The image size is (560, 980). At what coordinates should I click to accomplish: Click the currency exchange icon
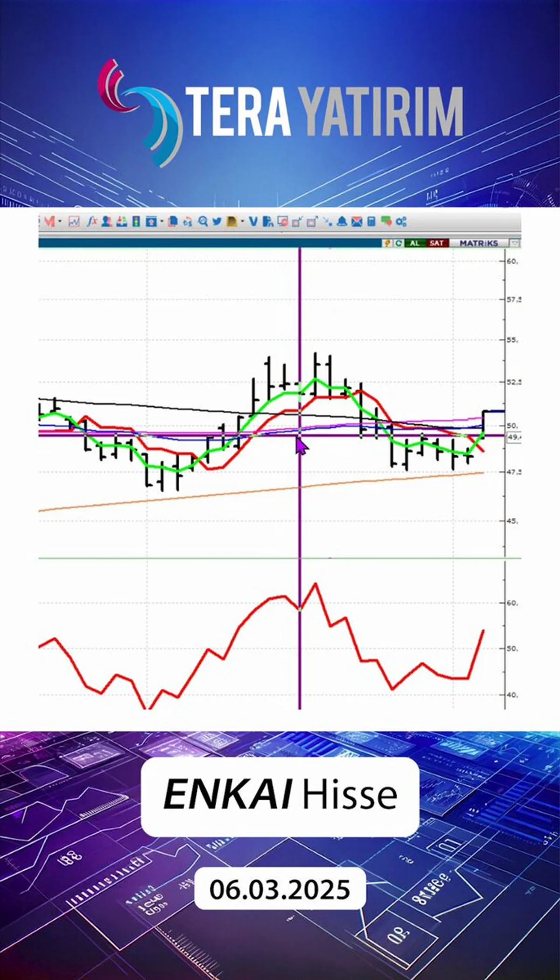(x=188, y=222)
